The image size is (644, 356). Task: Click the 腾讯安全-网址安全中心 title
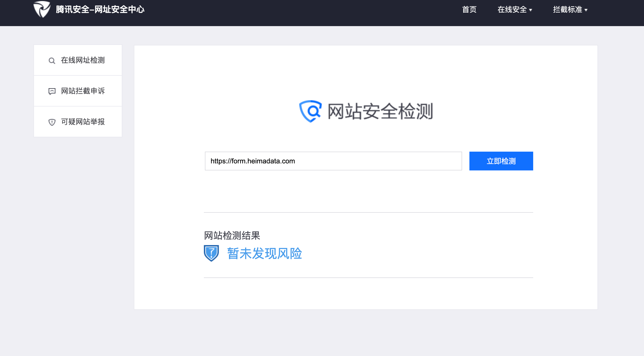tap(100, 10)
